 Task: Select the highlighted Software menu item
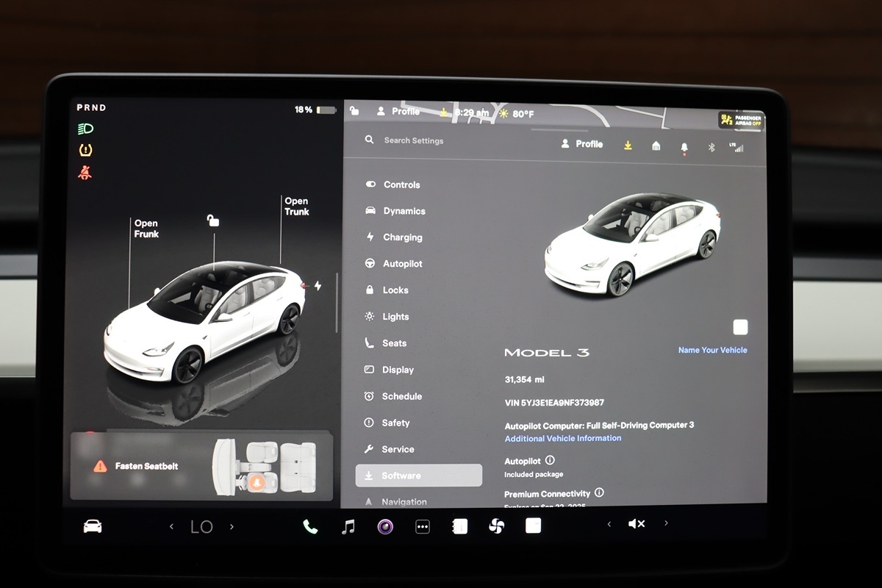point(419,476)
